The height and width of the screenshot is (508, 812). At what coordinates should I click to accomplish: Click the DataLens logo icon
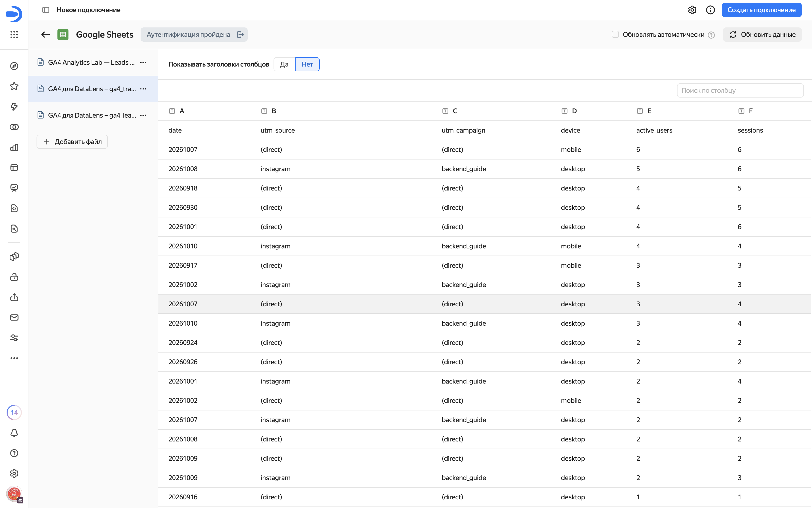click(14, 14)
